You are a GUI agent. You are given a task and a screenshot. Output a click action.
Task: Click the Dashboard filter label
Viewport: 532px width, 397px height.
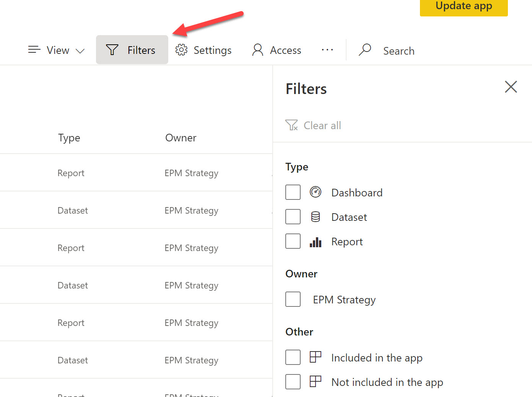point(357,193)
